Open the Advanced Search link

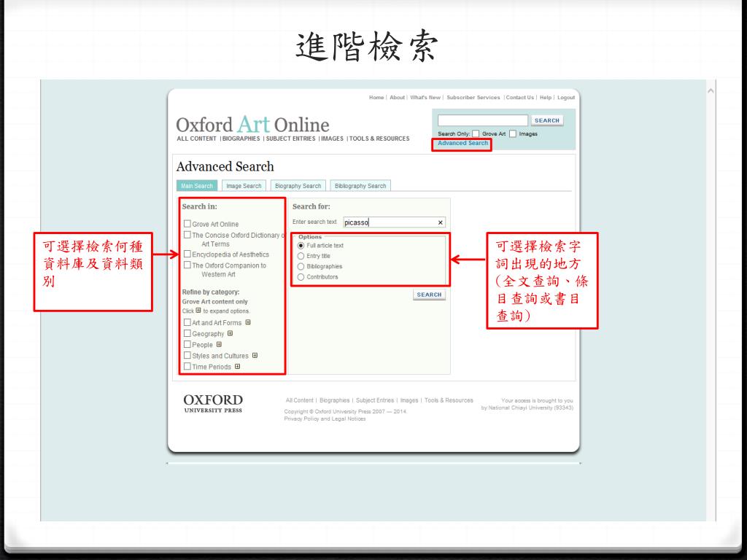tap(462, 143)
